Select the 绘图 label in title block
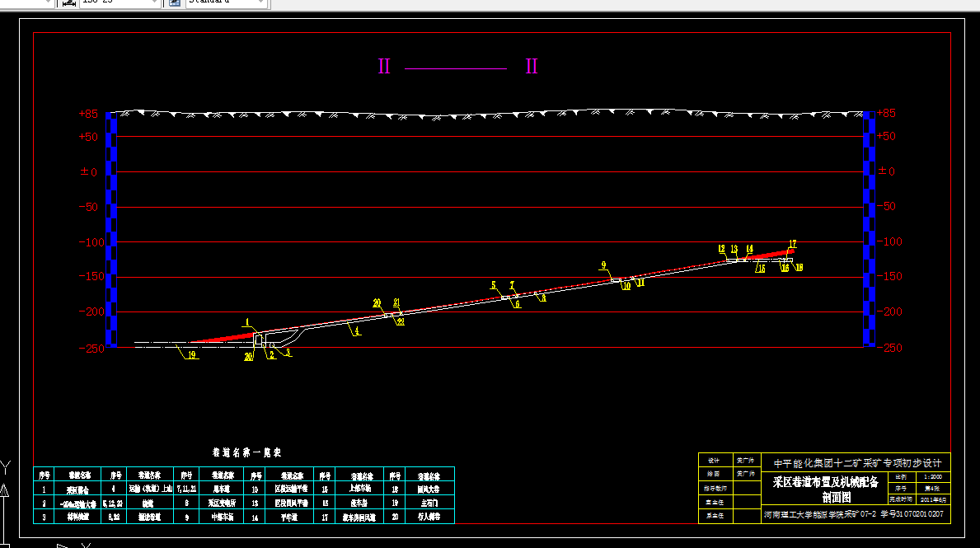Screen dimensions: 980x548 (714, 474)
